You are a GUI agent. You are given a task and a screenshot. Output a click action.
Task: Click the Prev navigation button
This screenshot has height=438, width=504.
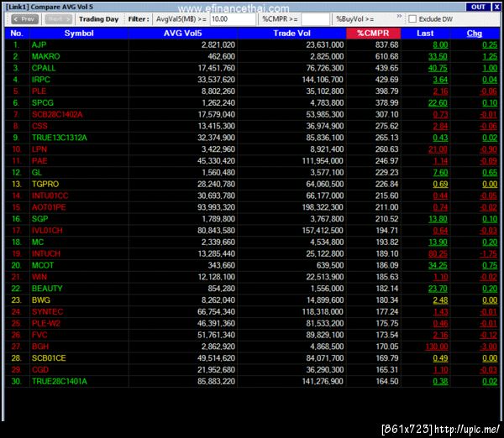24,19
